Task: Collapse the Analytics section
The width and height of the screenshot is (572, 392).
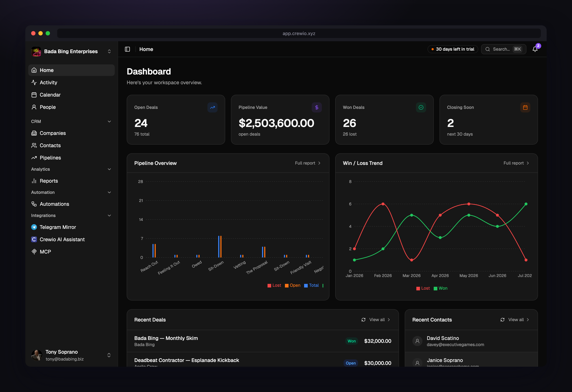Action: click(x=109, y=169)
